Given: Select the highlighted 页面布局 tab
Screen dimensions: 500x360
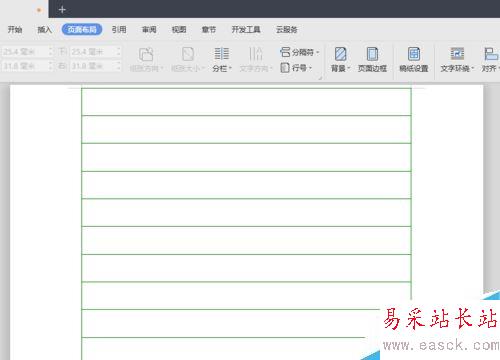Looking at the screenshot, I should coord(82,30).
